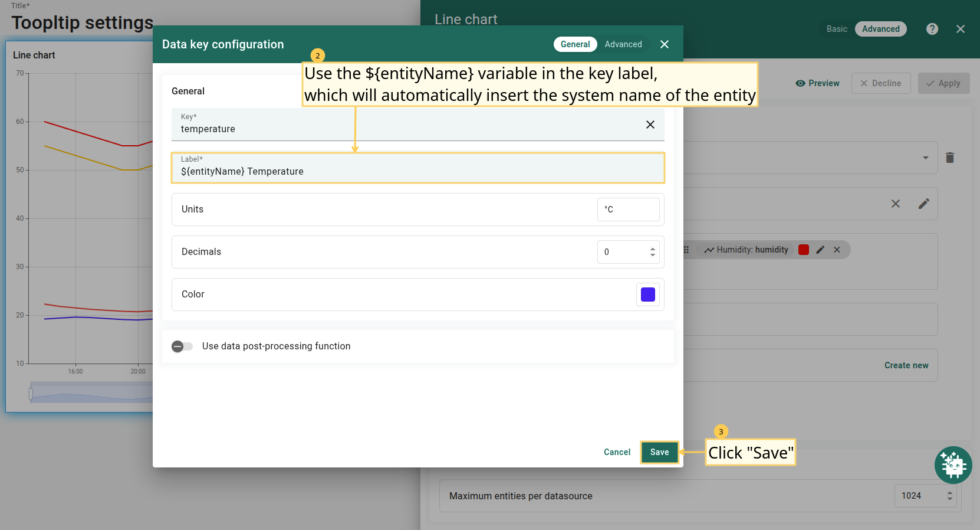Image resolution: width=980 pixels, height=530 pixels.
Task: Open the help question mark icon
Action: tap(932, 29)
